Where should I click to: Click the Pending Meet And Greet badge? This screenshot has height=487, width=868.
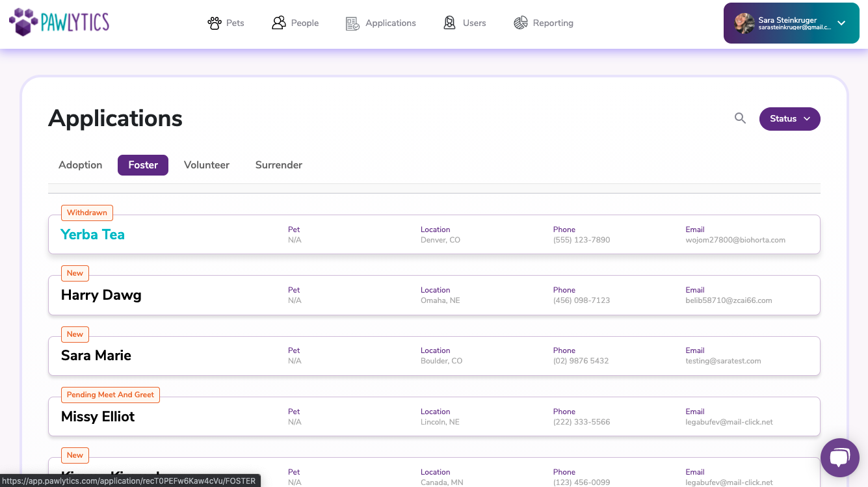pos(111,395)
